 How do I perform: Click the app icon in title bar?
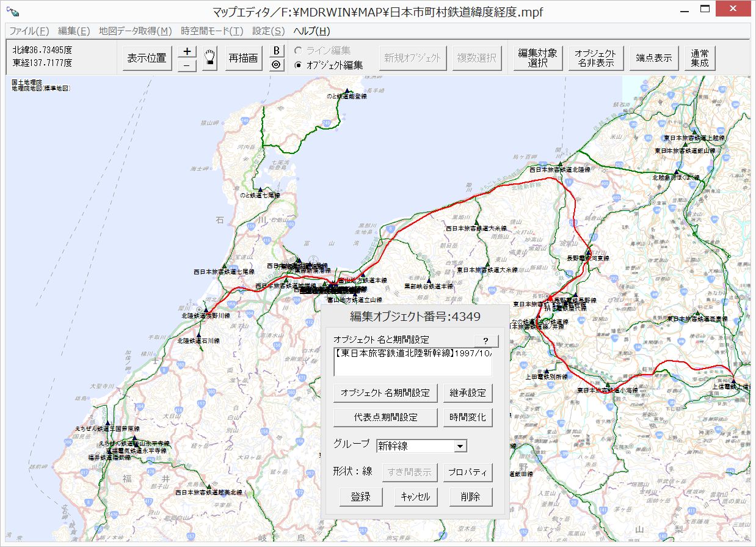click(12, 12)
